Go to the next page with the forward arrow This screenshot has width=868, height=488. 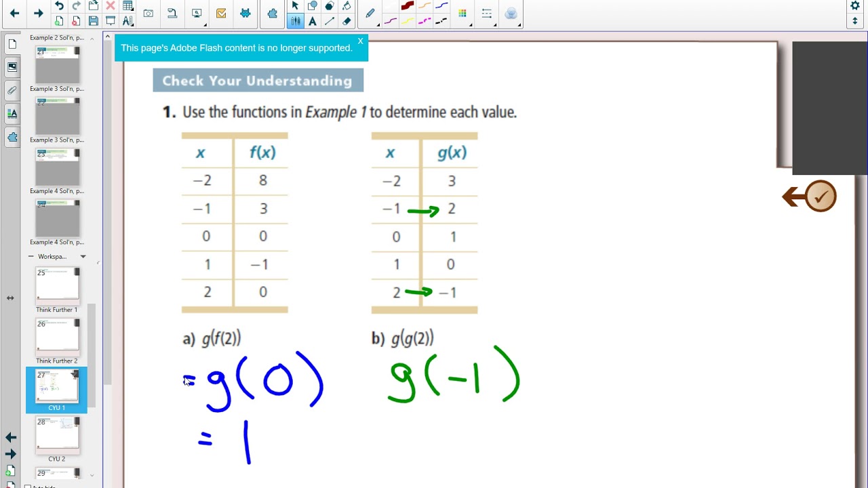(x=39, y=13)
